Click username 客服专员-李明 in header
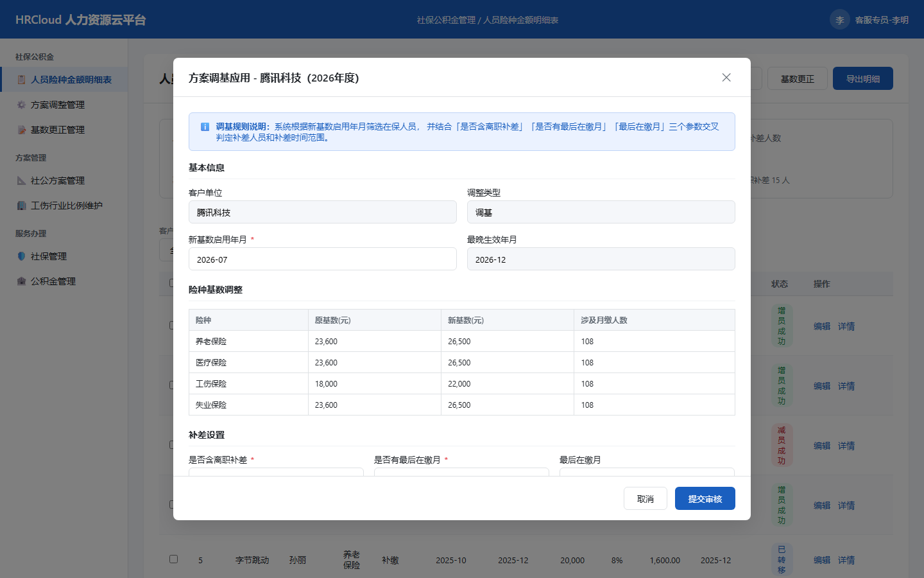924x578 pixels. (x=882, y=20)
